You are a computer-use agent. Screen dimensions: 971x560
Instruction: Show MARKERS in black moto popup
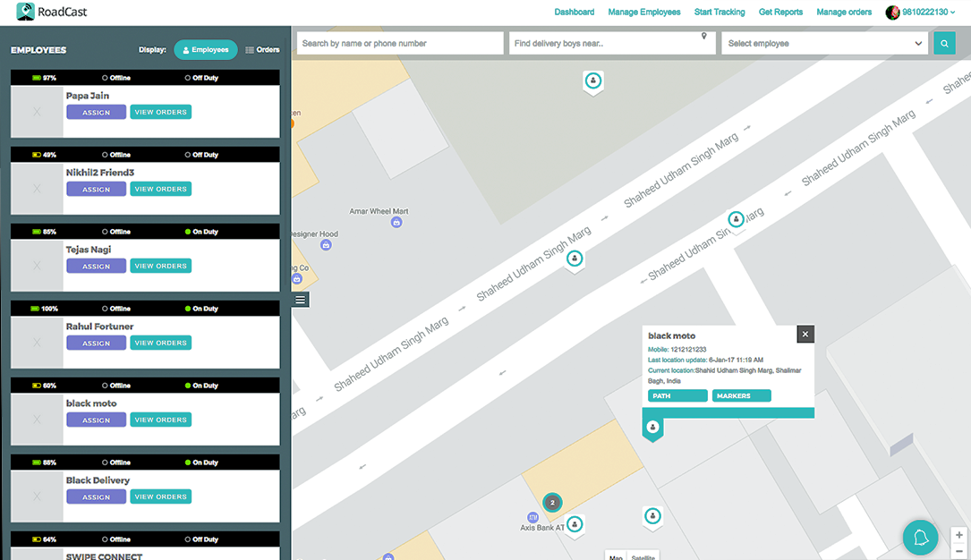[741, 395]
